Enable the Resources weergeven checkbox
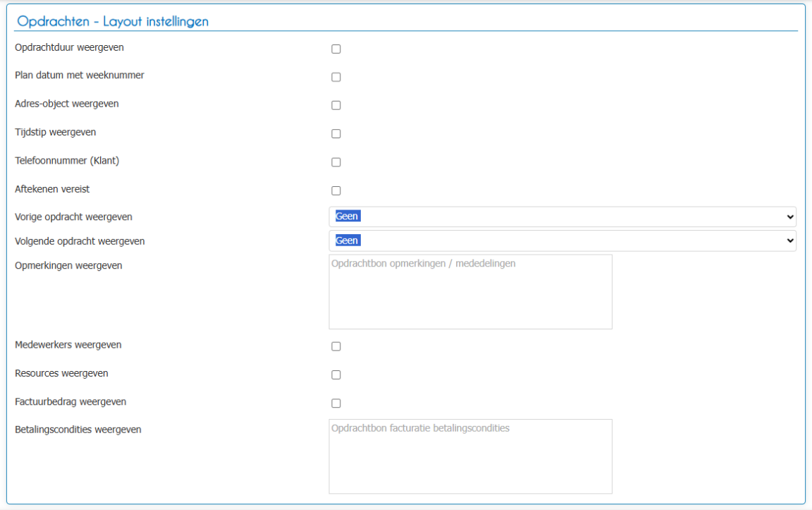This screenshot has height=510, width=812. (x=336, y=375)
